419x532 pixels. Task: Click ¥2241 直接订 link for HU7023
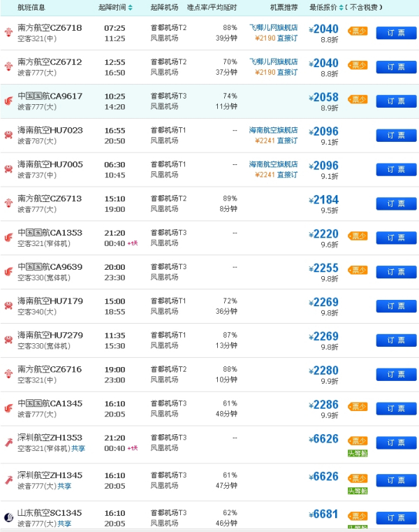coord(277,141)
